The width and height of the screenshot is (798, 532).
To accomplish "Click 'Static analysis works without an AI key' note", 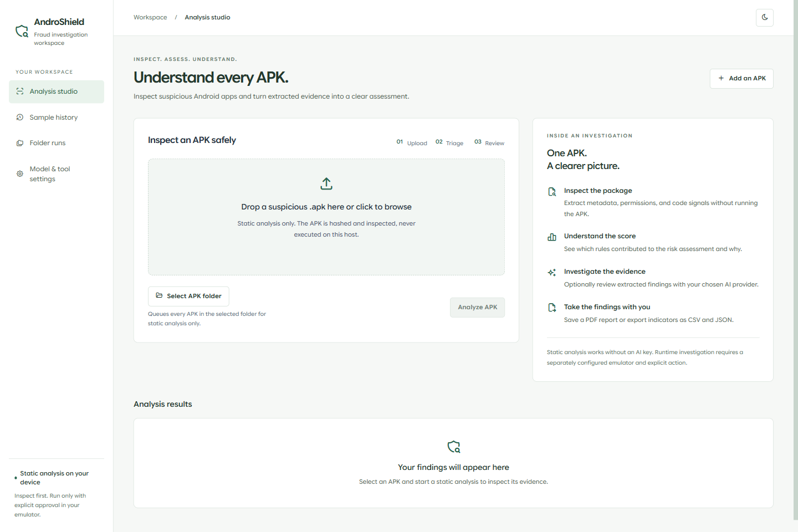I will tap(645, 357).
